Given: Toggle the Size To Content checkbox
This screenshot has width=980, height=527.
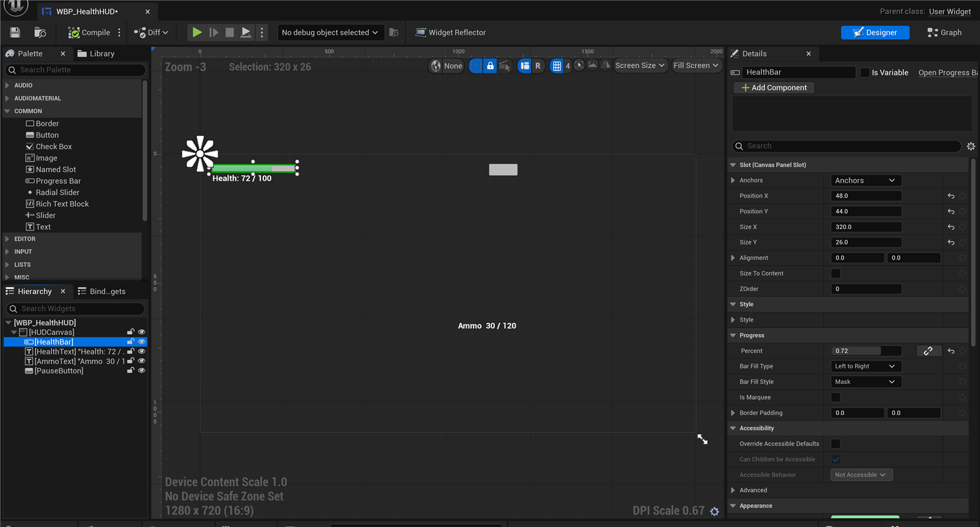Looking at the screenshot, I should (x=835, y=274).
